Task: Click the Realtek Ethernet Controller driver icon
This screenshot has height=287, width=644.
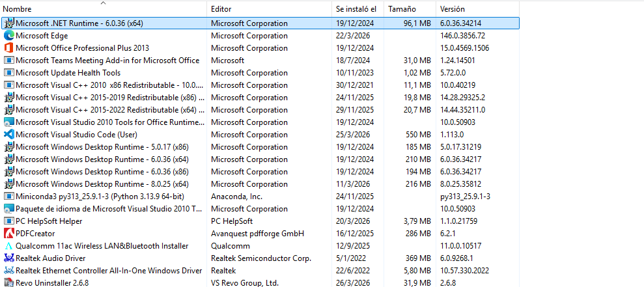Action: click(9, 271)
